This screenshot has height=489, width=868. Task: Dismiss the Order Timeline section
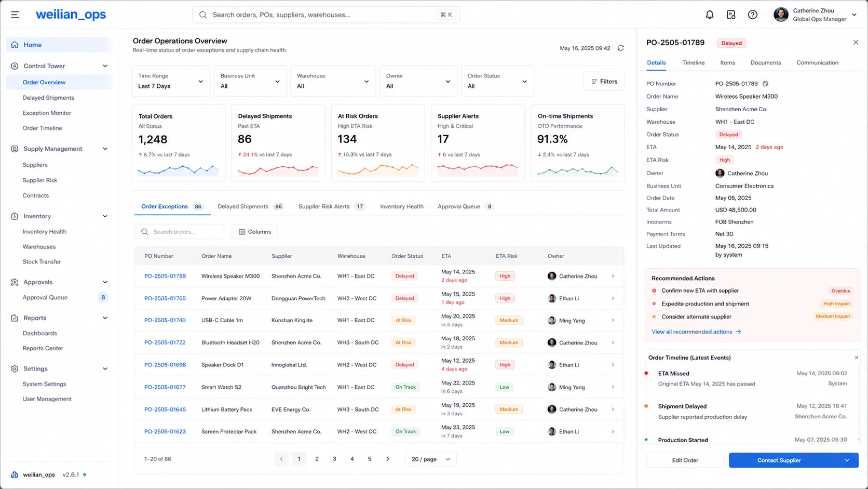click(x=856, y=358)
